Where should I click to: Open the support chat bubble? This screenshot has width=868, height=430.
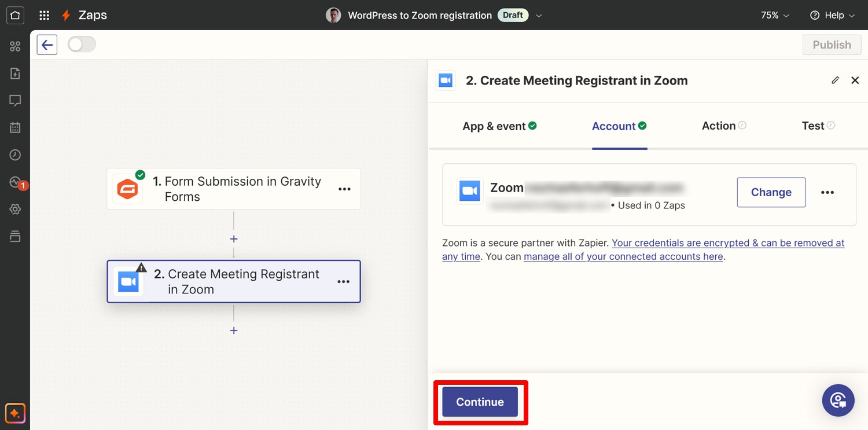[838, 400]
